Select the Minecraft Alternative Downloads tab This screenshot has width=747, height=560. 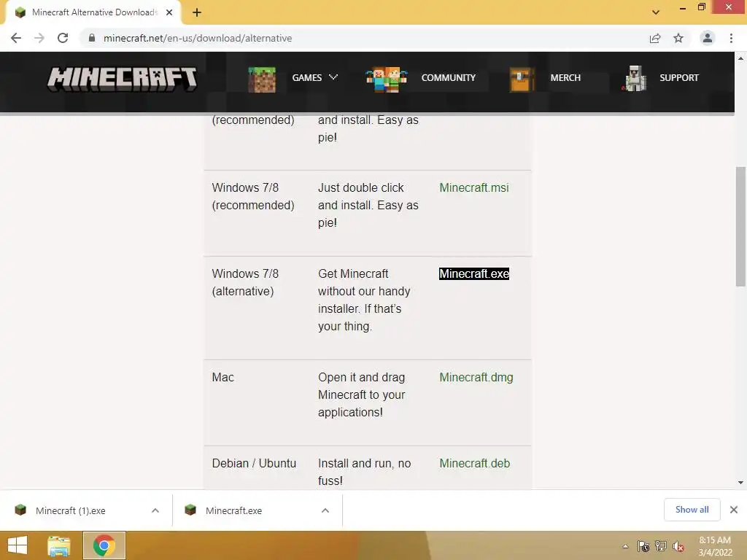point(93,12)
